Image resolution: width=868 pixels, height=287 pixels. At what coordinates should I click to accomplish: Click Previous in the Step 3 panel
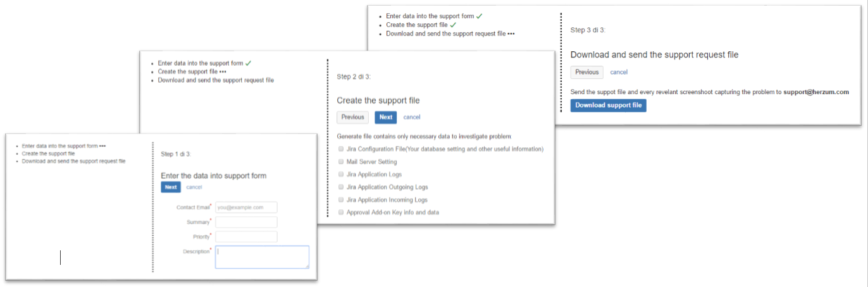pyautogui.click(x=586, y=72)
